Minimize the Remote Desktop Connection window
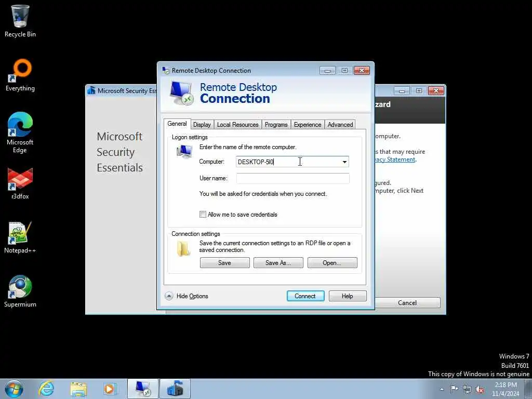 coord(327,71)
